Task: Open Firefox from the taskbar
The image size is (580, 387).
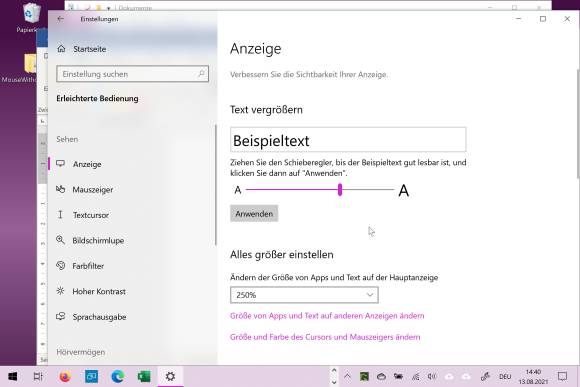Action: [65, 377]
